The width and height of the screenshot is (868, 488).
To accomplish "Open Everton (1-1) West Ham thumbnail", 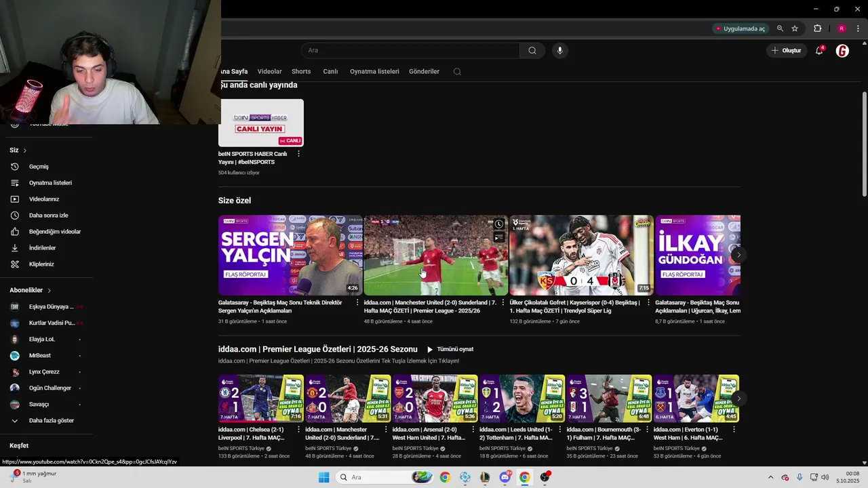I will click(x=696, y=399).
